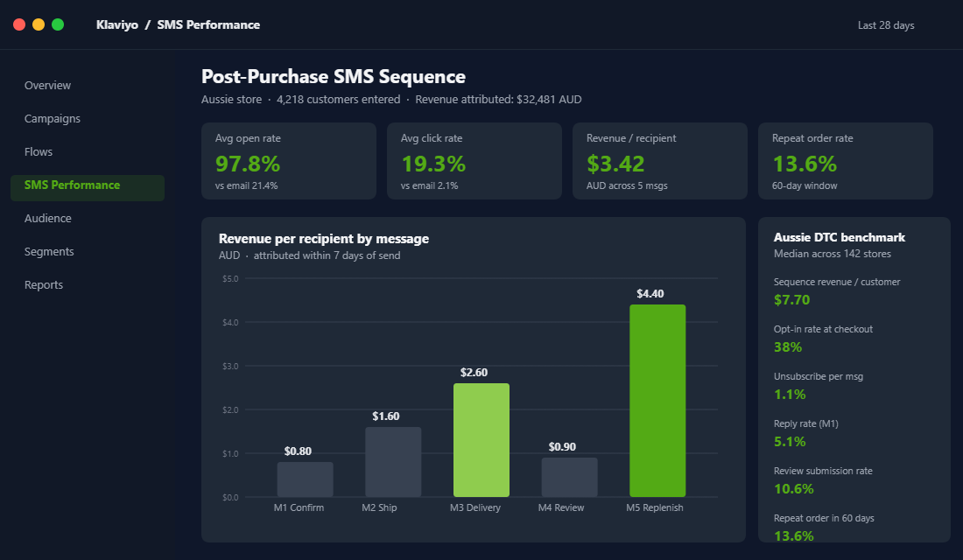Click the $4.40 bar value label
The image size is (963, 560).
click(x=650, y=293)
